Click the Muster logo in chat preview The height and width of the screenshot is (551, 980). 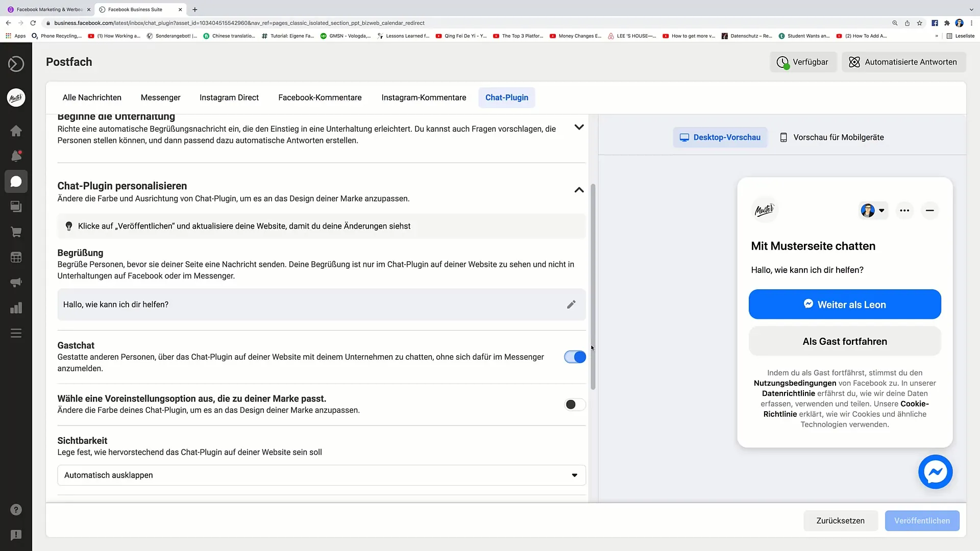click(x=764, y=210)
